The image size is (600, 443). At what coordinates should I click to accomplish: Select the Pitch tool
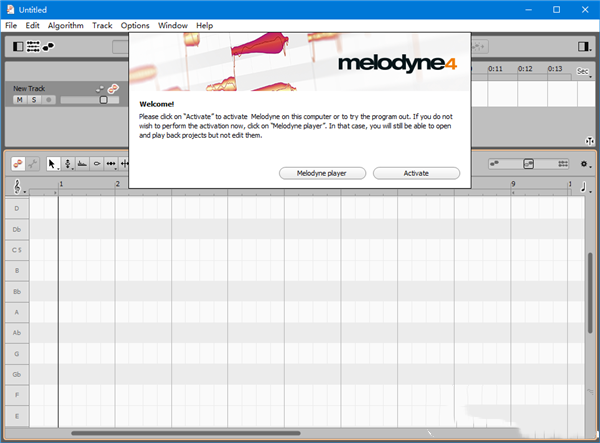tap(67, 163)
